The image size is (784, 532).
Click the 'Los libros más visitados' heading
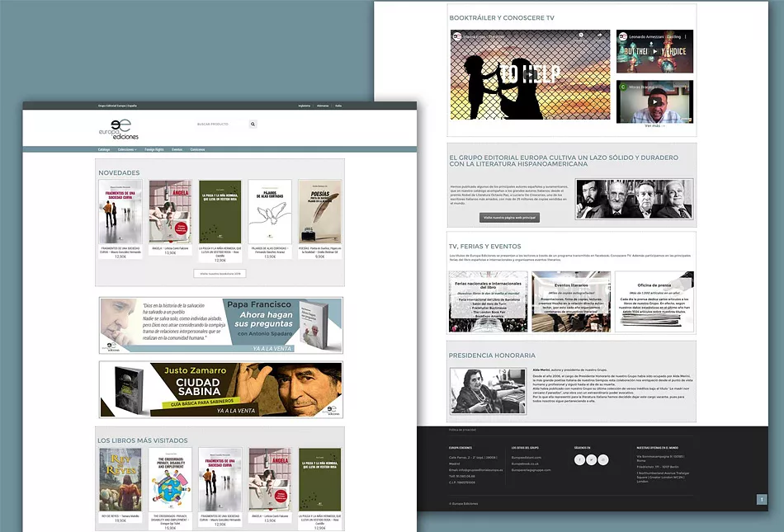tap(143, 440)
